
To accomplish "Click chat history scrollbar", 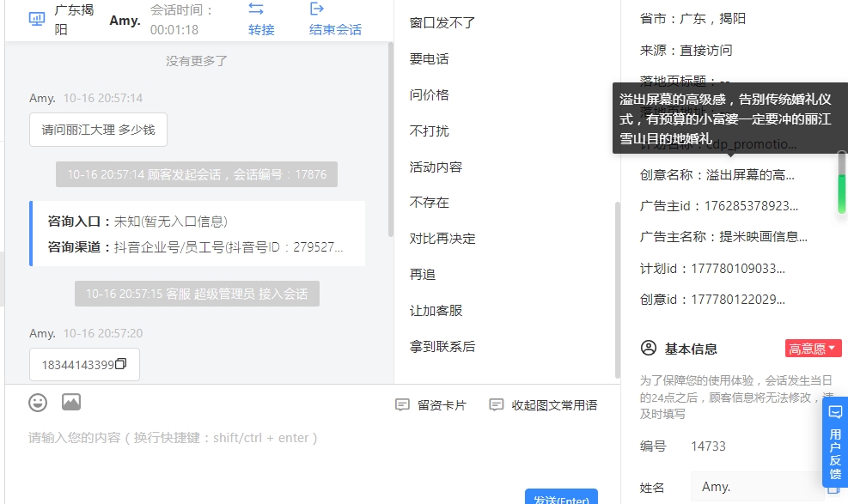I will pyautogui.click(x=390, y=139).
